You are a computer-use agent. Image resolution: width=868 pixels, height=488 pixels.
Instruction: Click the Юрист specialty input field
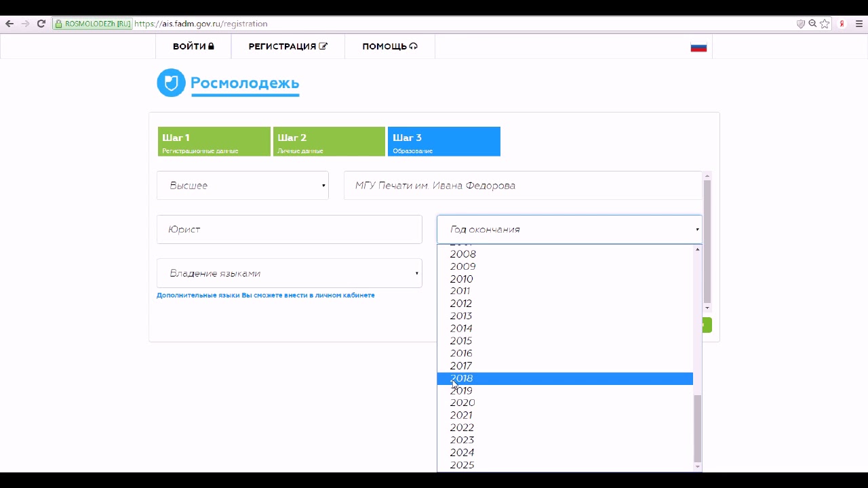[x=290, y=229]
